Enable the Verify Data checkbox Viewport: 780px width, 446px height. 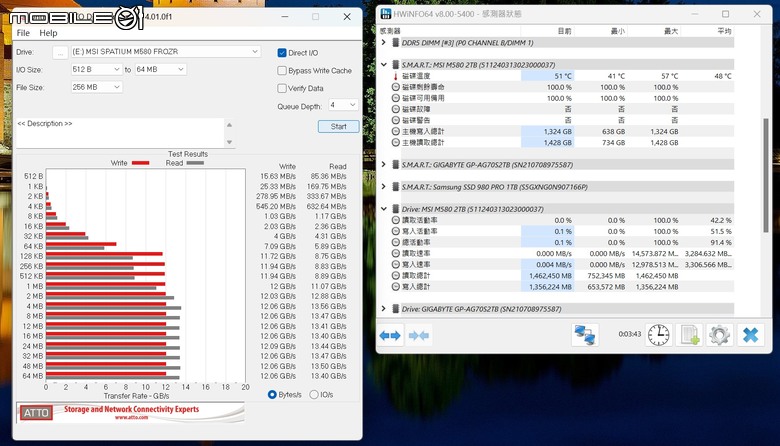282,88
